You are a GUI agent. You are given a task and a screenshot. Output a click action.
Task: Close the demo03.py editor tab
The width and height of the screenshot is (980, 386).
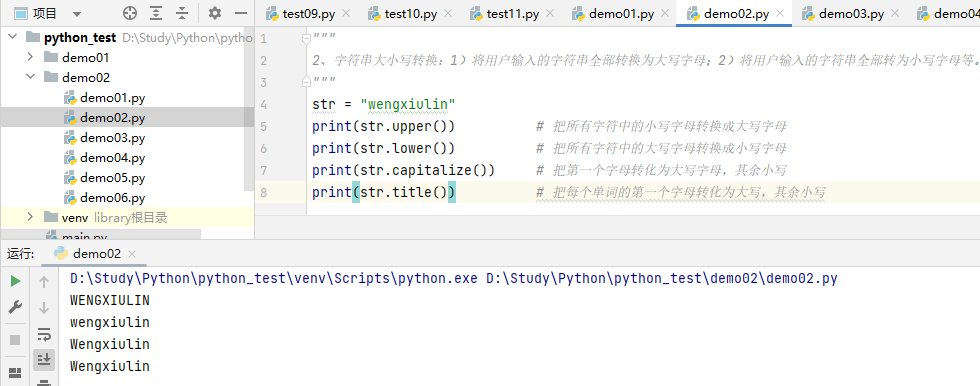tap(894, 14)
